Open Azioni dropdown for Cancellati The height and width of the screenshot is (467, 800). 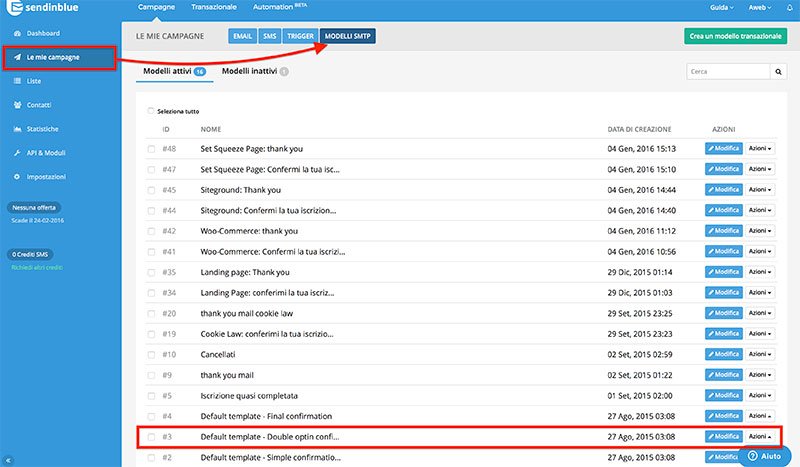[x=760, y=354]
